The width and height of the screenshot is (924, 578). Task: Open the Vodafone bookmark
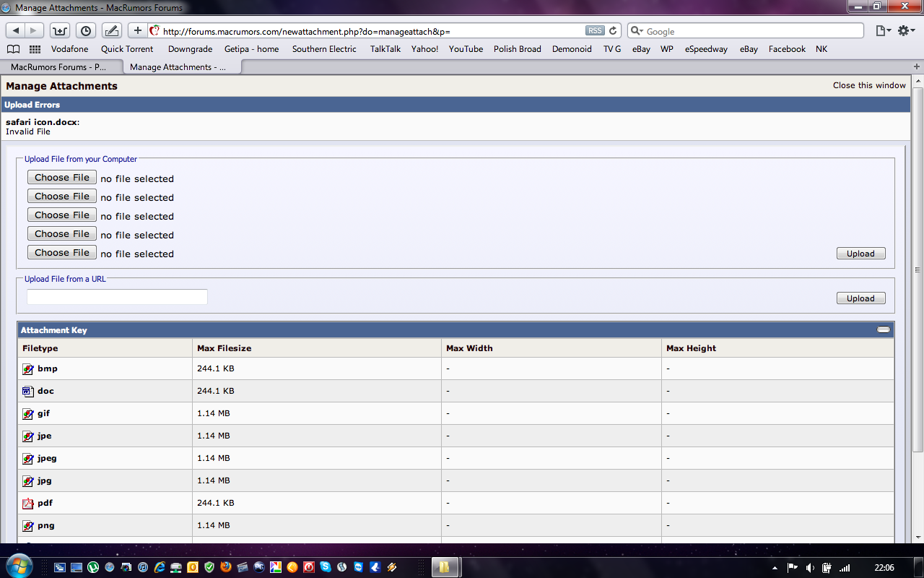(x=69, y=49)
